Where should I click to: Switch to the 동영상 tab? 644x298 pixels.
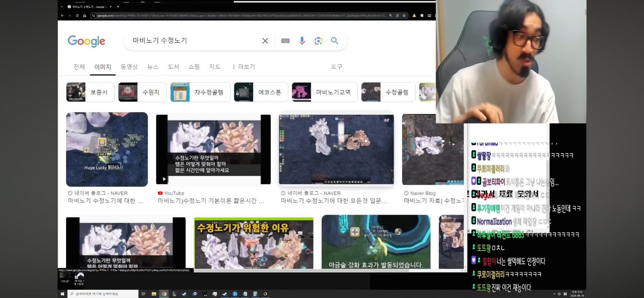click(129, 67)
